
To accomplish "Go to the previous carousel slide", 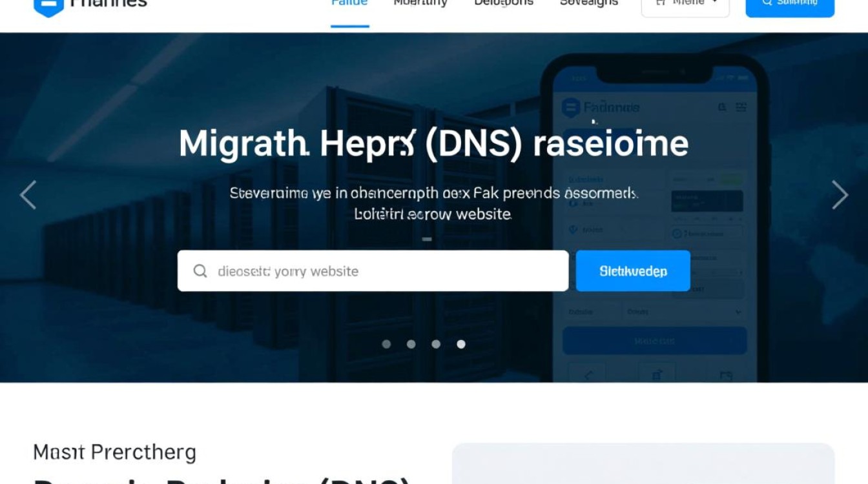I will tap(28, 195).
